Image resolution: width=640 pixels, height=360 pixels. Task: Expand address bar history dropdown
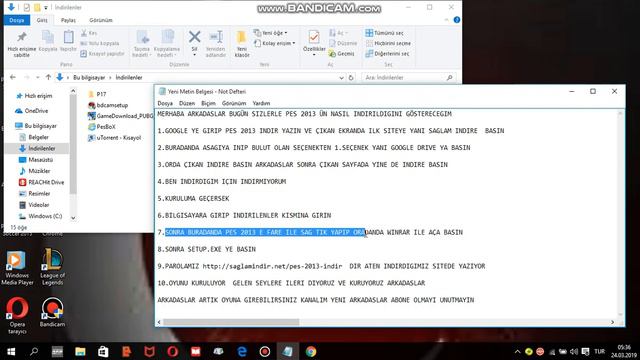click(341, 78)
